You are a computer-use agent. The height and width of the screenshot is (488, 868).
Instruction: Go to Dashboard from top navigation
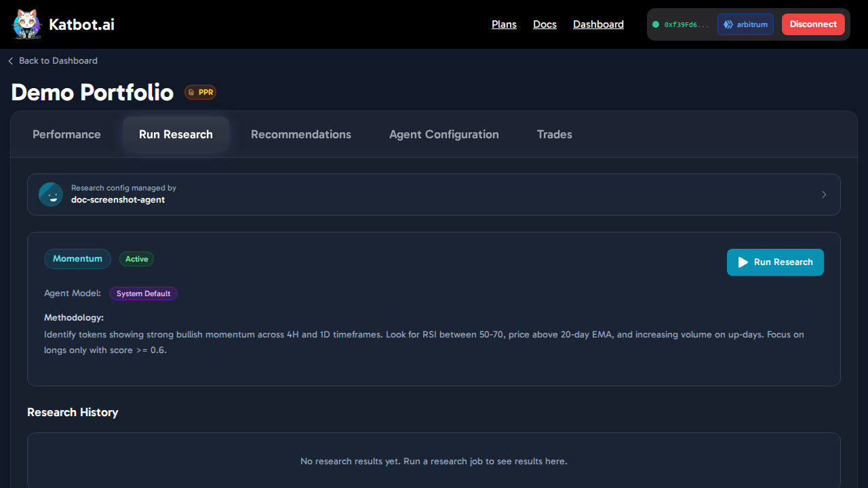[x=598, y=24]
